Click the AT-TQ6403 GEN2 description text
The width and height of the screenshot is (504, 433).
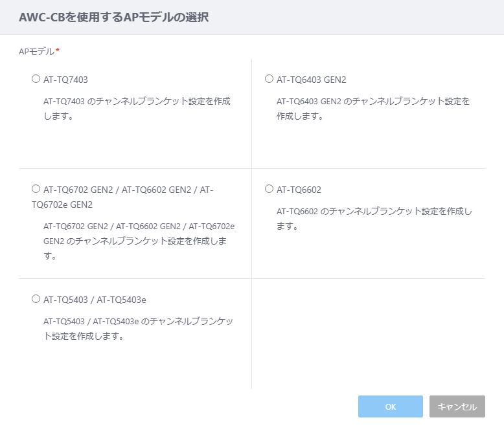[x=373, y=109]
